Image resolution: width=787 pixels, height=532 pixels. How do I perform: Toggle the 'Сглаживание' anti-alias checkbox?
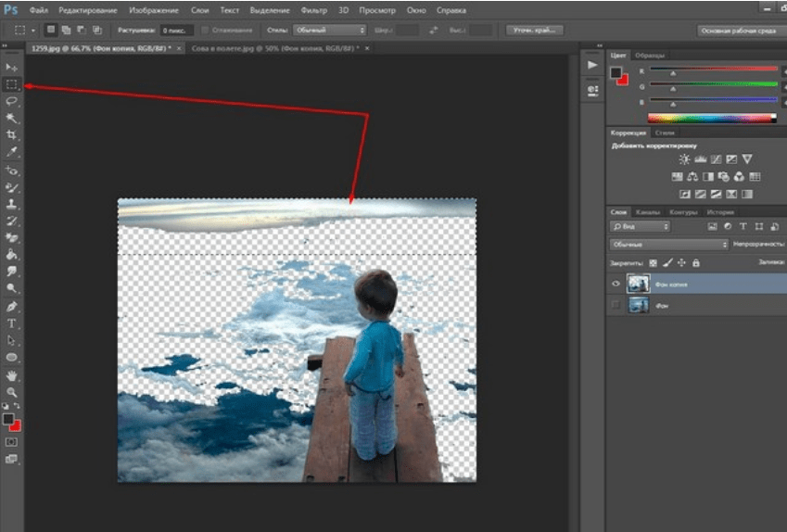click(205, 31)
